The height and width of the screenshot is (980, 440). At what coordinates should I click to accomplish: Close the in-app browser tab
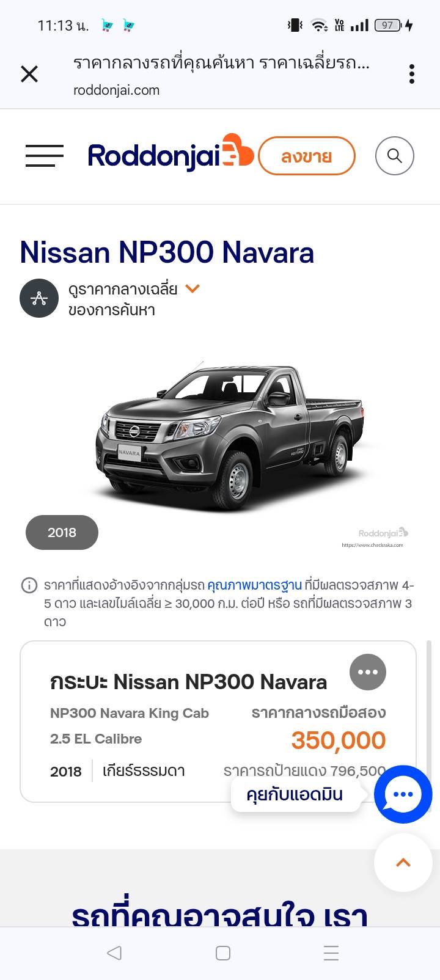29,74
